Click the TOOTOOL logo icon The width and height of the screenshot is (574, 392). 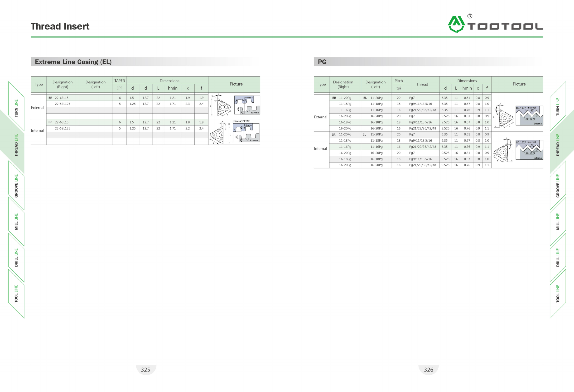tap(456, 24)
